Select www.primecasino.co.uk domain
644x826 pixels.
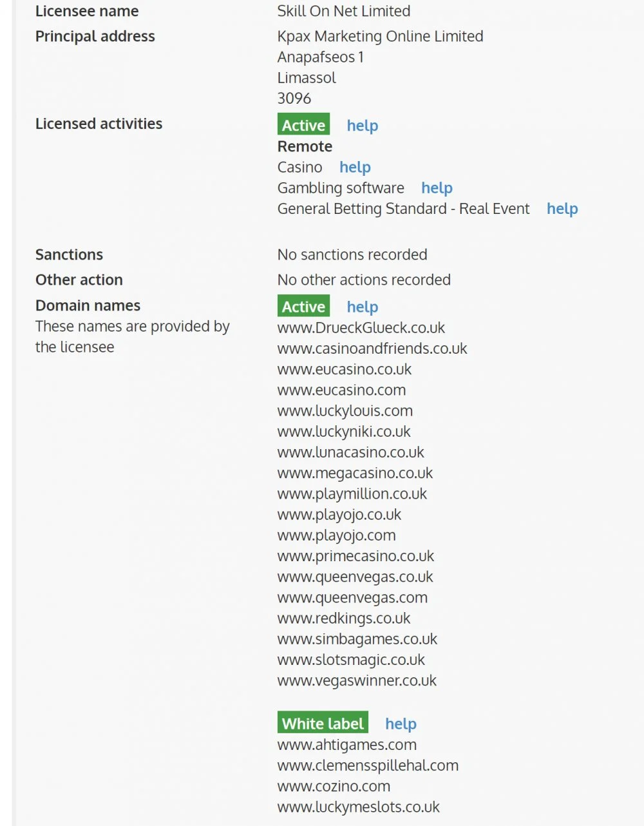(356, 555)
